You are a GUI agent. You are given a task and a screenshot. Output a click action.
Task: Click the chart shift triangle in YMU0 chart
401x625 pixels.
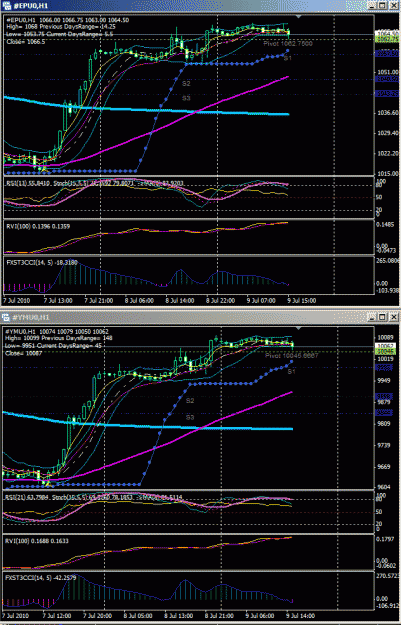[x=299, y=328]
